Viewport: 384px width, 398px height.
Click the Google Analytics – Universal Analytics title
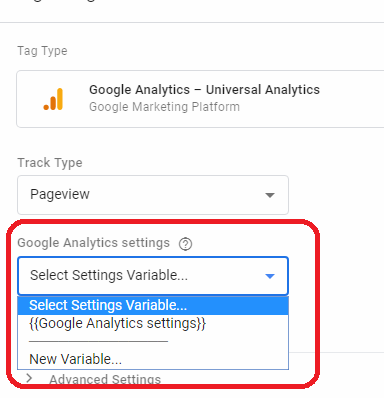(x=204, y=90)
